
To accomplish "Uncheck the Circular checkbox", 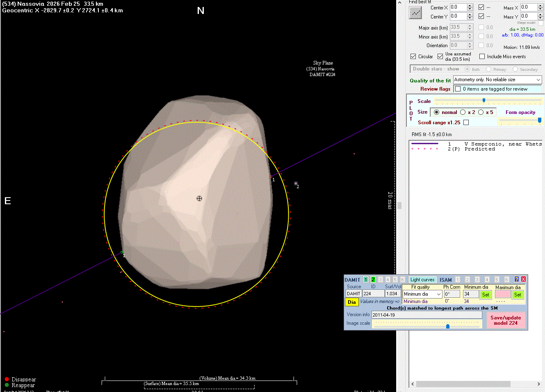I will (413, 57).
